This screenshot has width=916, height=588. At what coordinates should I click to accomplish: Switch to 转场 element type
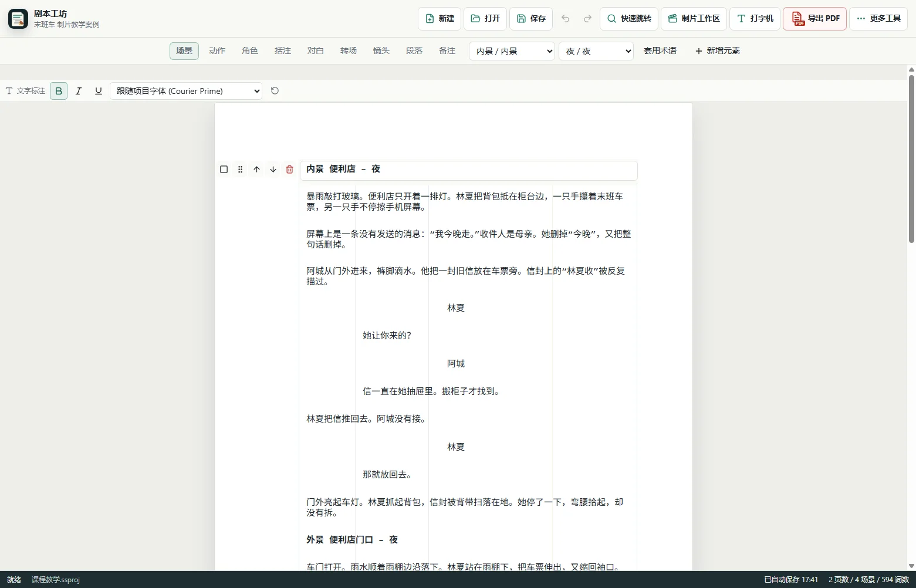tap(349, 51)
